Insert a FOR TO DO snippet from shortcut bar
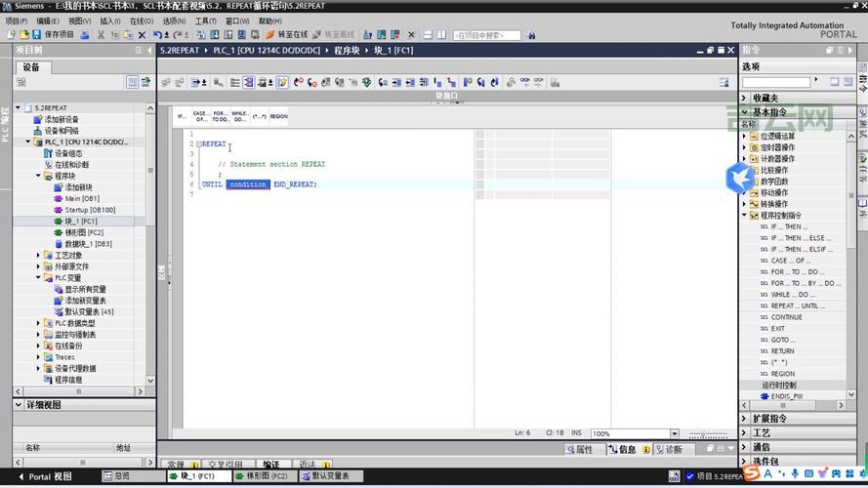This screenshot has width=868, height=488. tap(220, 116)
